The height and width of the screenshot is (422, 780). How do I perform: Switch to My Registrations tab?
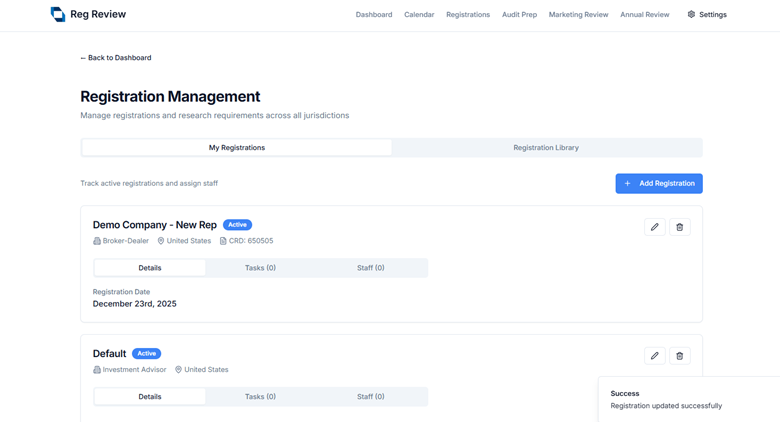[237, 148]
